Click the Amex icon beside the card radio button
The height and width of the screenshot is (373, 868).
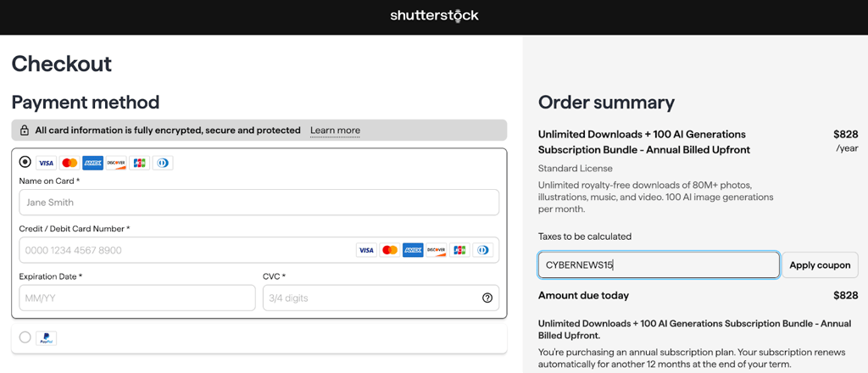(93, 163)
